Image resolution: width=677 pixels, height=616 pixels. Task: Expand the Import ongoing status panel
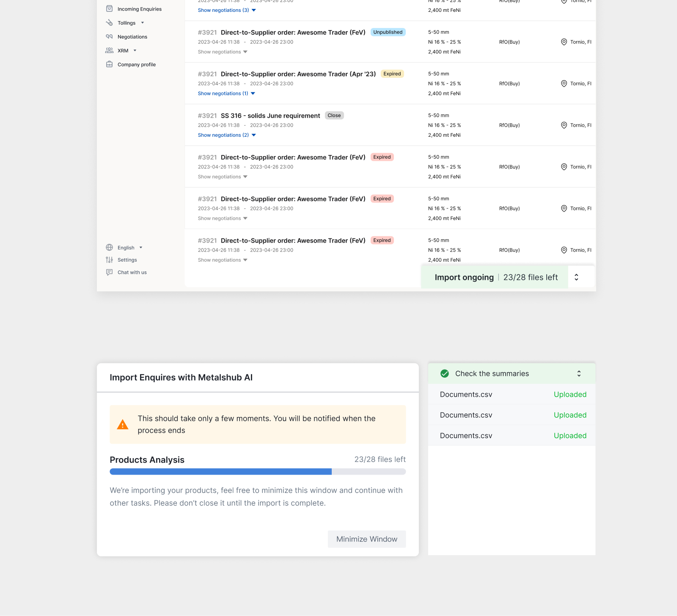[x=576, y=277]
